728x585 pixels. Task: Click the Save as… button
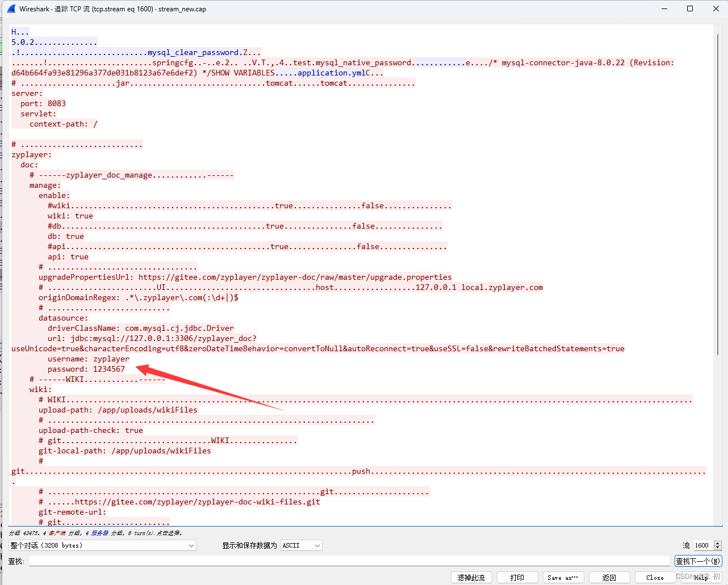[563, 578]
